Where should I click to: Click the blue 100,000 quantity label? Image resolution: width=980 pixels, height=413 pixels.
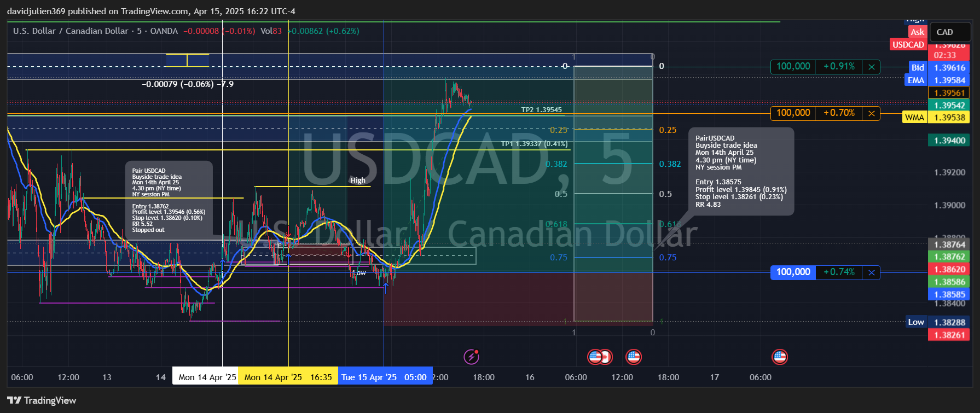click(x=793, y=272)
